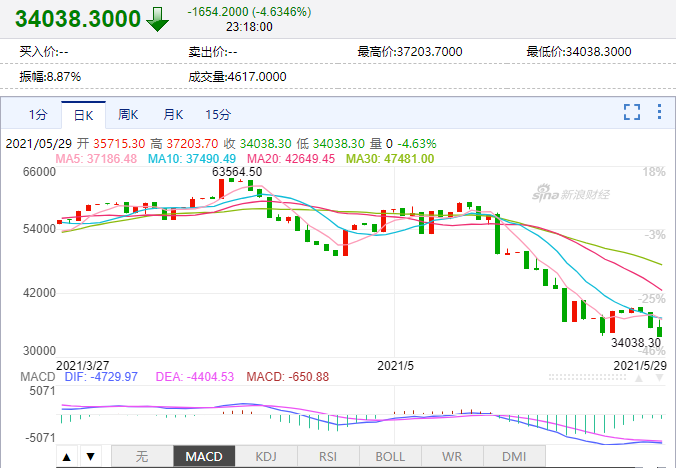Image resolution: width=676 pixels, height=468 pixels.
Task: Click the 66000 y-axis label
Action: coord(39,172)
